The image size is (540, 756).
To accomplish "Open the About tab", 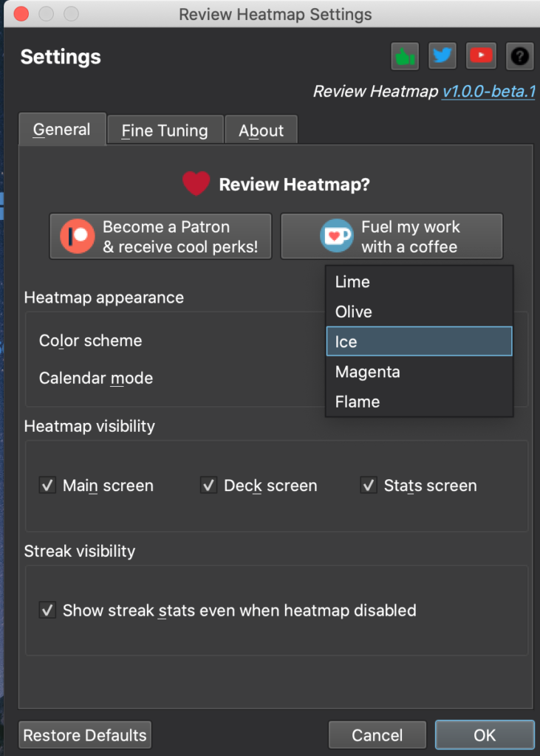I will (261, 130).
